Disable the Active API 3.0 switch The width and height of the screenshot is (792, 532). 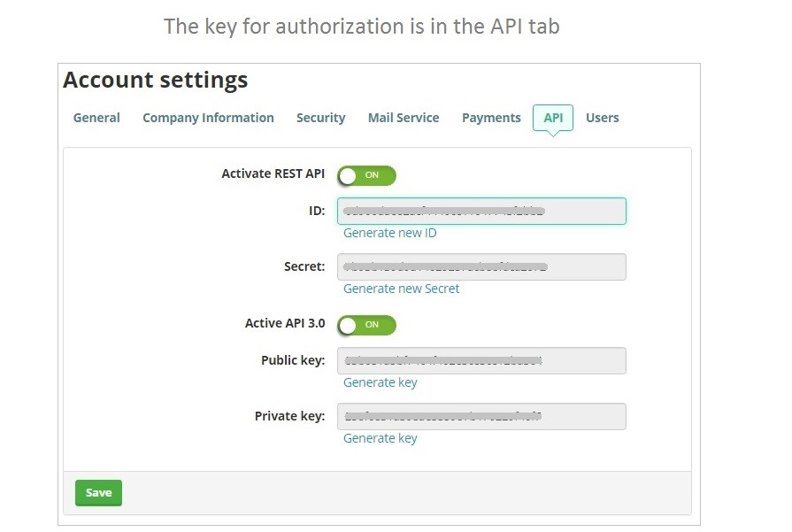[x=366, y=325]
